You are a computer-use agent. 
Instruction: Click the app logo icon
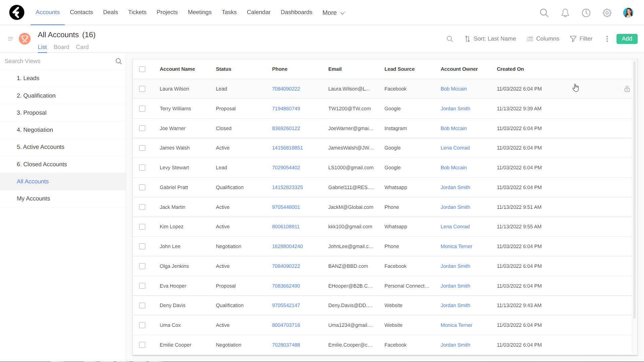(x=17, y=12)
